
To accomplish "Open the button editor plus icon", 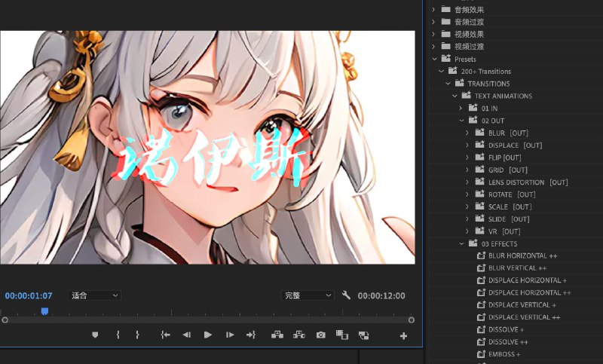I will click(403, 336).
